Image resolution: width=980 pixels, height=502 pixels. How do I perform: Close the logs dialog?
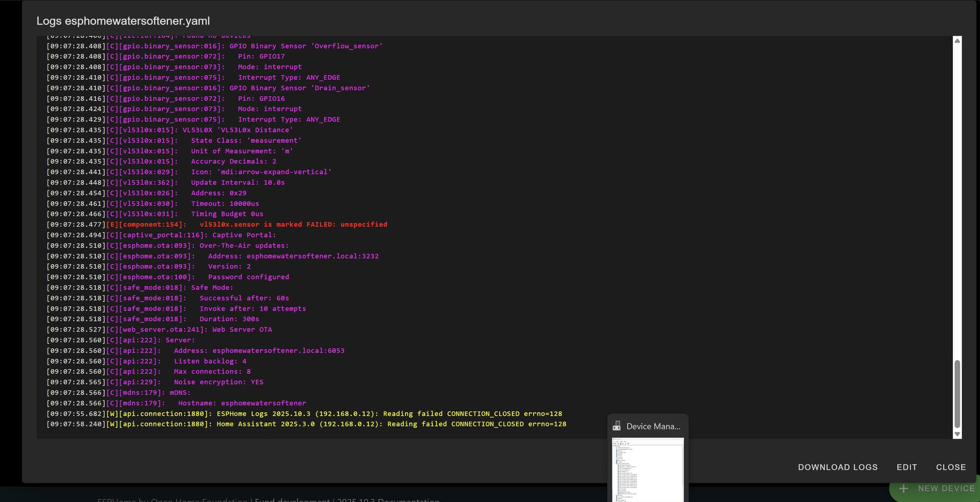click(x=950, y=467)
